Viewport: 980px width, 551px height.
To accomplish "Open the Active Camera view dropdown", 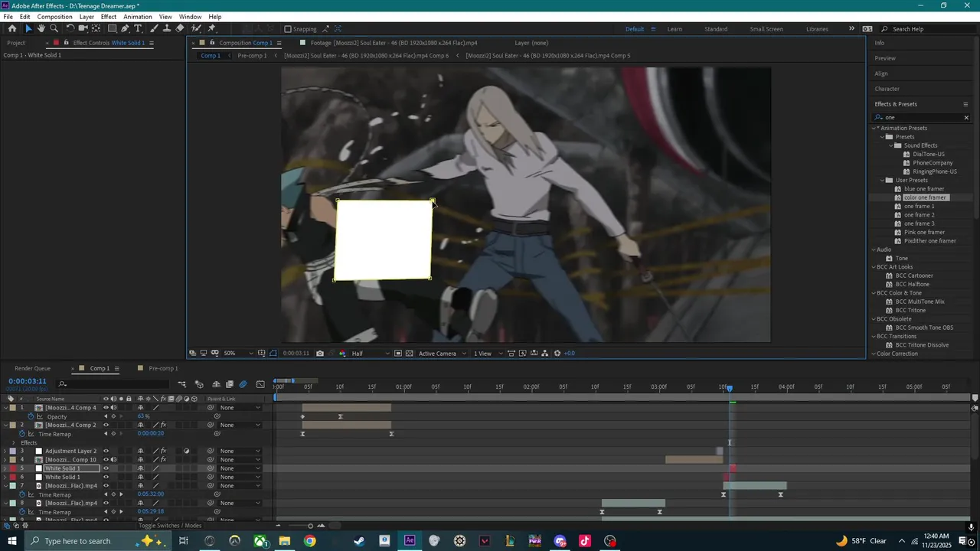I will tap(441, 354).
